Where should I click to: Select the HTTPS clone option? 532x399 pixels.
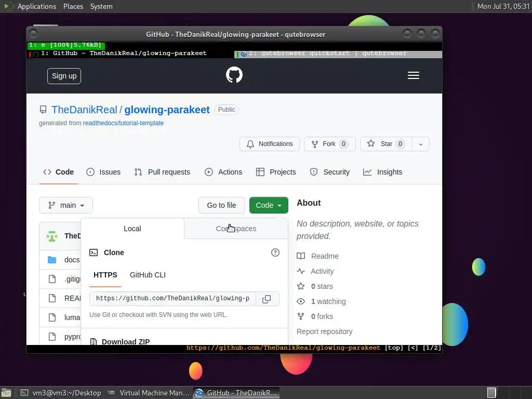click(x=105, y=275)
